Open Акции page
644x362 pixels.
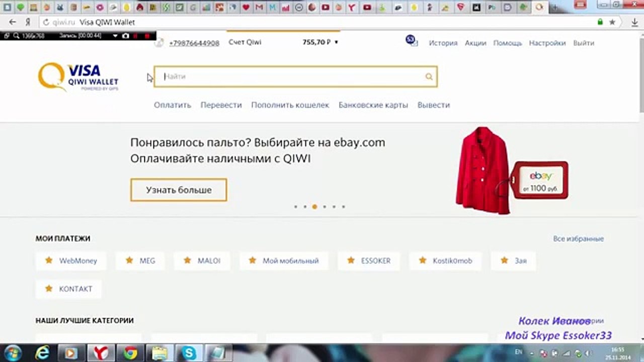coord(475,43)
